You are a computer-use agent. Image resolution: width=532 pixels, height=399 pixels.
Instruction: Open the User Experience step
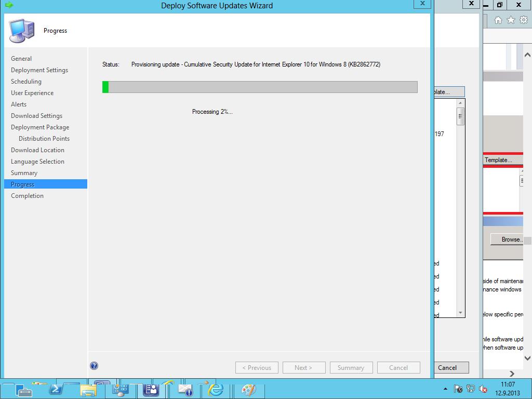32,93
